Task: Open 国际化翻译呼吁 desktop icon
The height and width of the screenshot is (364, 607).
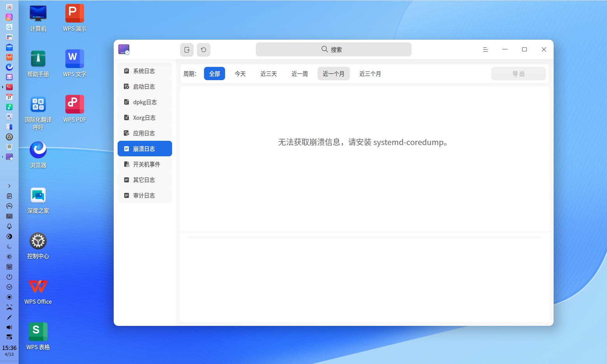Action: tap(38, 113)
